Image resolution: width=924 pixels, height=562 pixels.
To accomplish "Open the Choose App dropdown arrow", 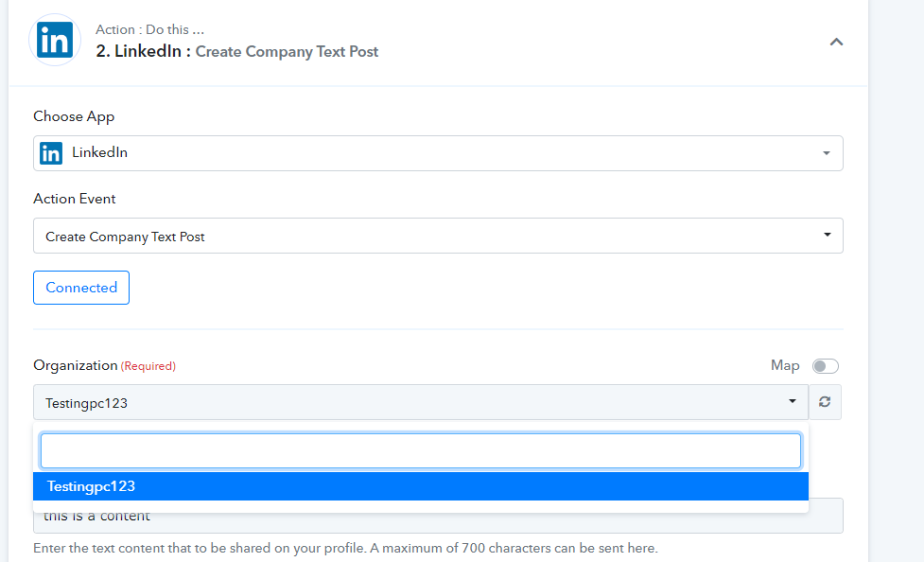I will tap(827, 153).
